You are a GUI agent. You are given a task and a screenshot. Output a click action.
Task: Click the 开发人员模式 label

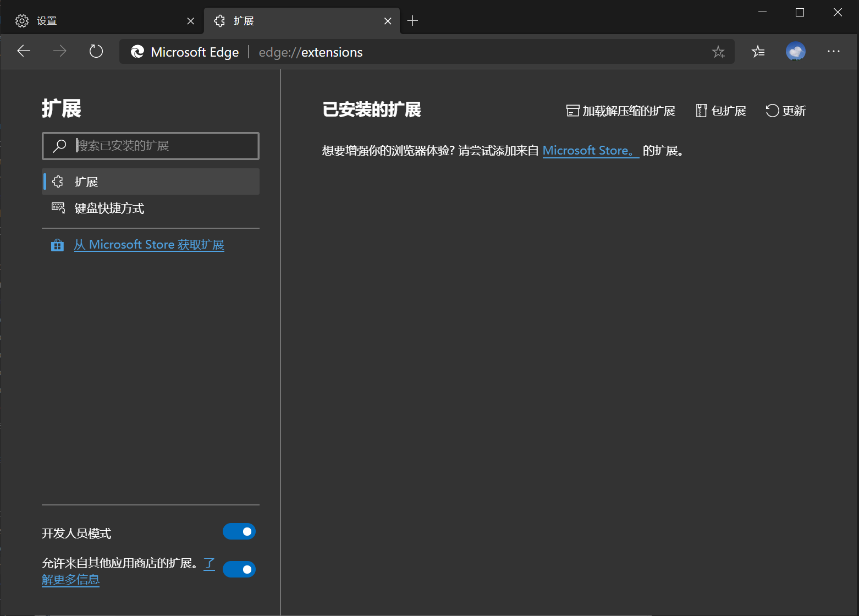tap(76, 533)
